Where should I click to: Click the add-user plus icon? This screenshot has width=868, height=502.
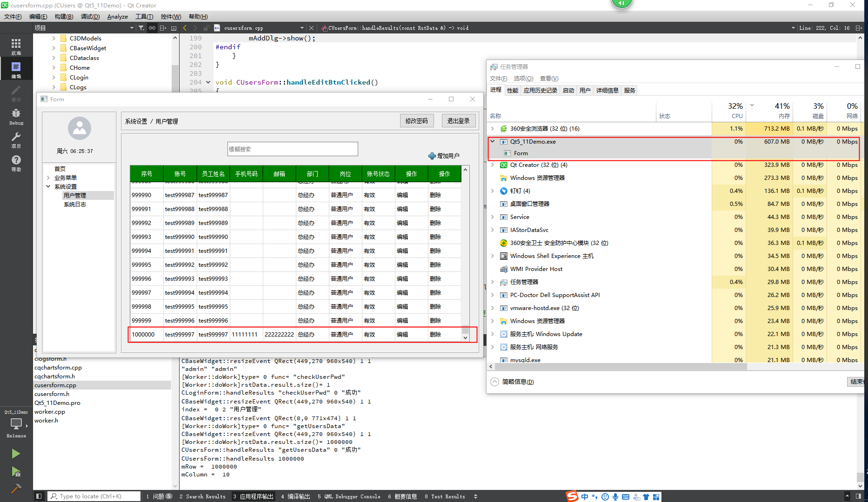pos(432,156)
